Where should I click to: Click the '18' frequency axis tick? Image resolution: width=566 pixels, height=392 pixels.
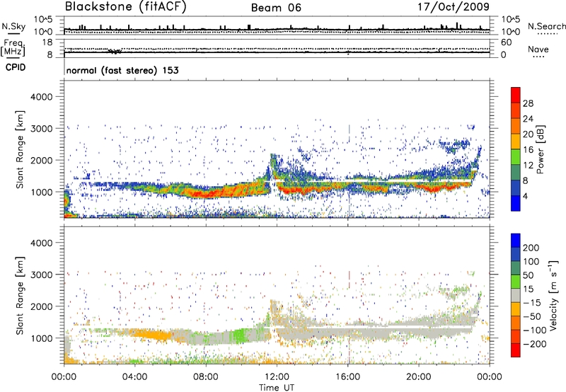(x=47, y=42)
